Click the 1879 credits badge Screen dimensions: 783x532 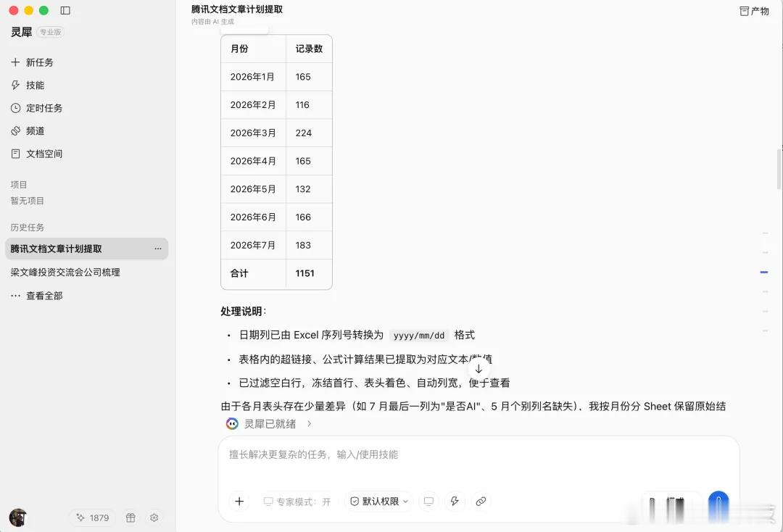pos(92,518)
